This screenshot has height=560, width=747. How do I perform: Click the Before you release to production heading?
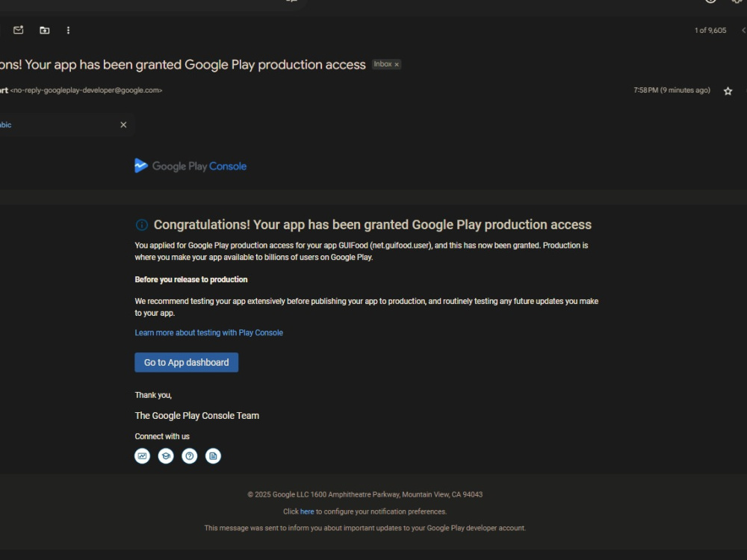click(x=191, y=279)
